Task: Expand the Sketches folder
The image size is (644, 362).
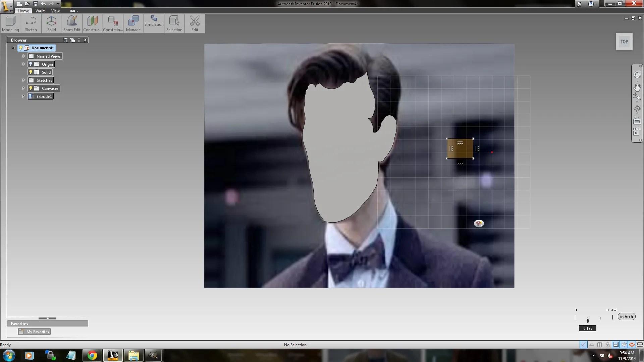Action: pos(23,80)
